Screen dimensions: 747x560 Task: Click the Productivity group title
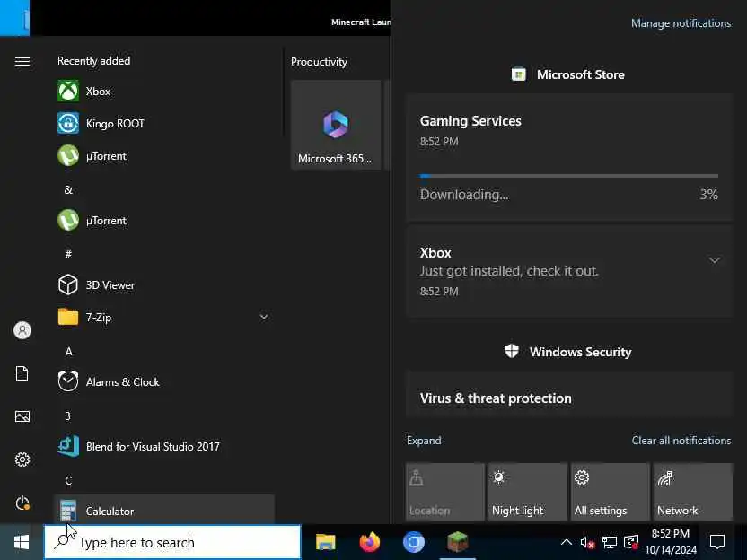[x=320, y=62]
